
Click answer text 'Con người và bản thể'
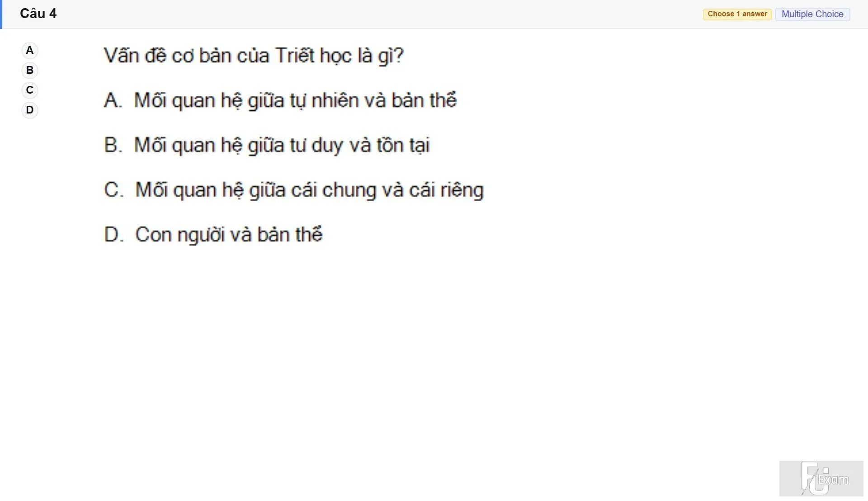229,235
